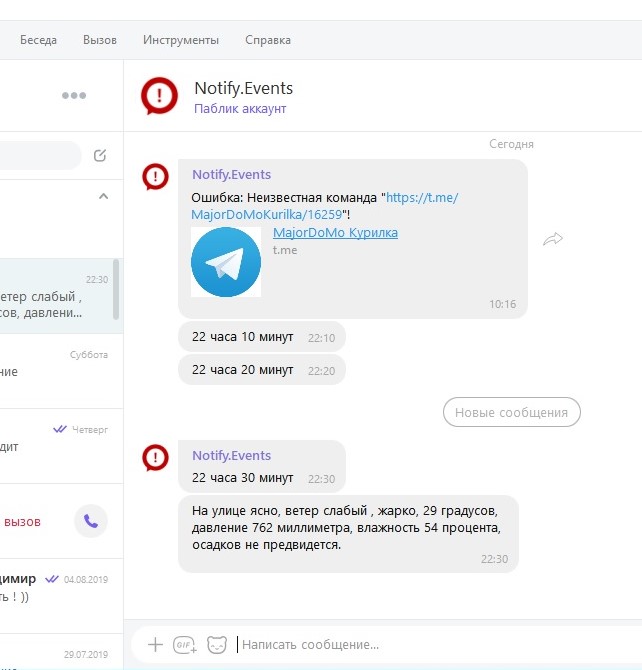Click the purple phone call button
The height and width of the screenshot is (670, 642).
coord(91,521)
